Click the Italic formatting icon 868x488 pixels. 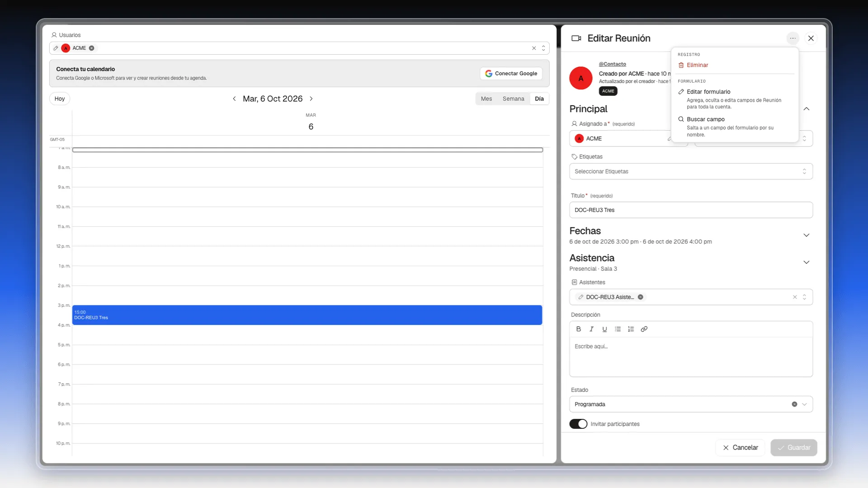pos(591,329)
